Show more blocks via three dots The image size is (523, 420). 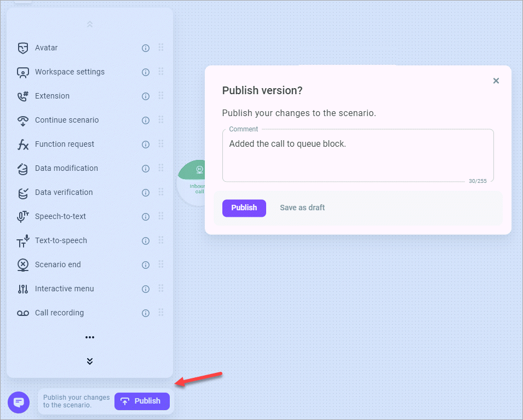pyautogui.click(x=90, y=337)
